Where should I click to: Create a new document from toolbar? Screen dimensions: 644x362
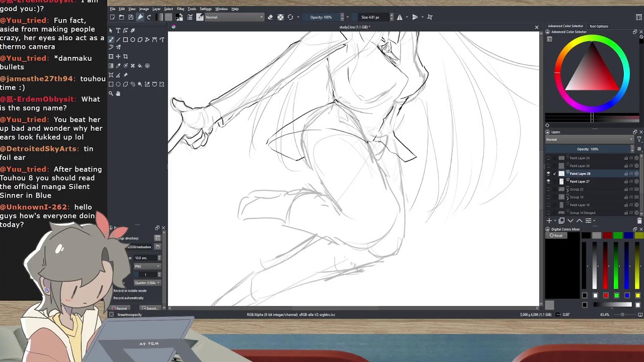coord(112,17)
